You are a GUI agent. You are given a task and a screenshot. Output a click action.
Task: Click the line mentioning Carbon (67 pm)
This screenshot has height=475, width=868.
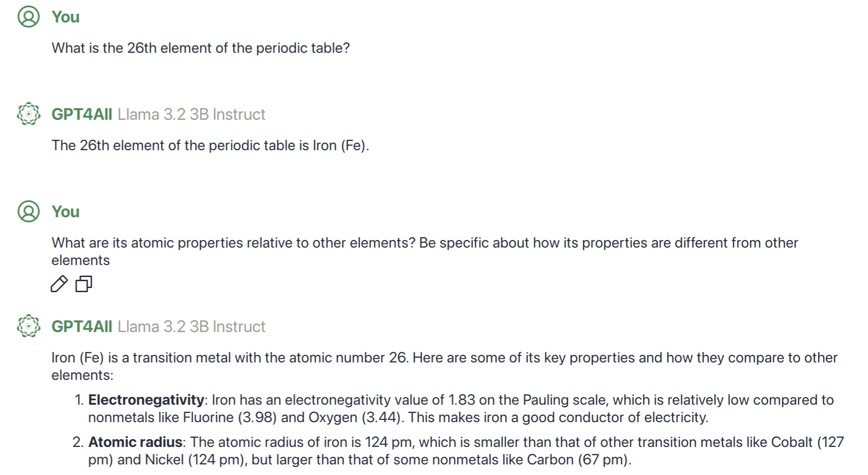360,460
